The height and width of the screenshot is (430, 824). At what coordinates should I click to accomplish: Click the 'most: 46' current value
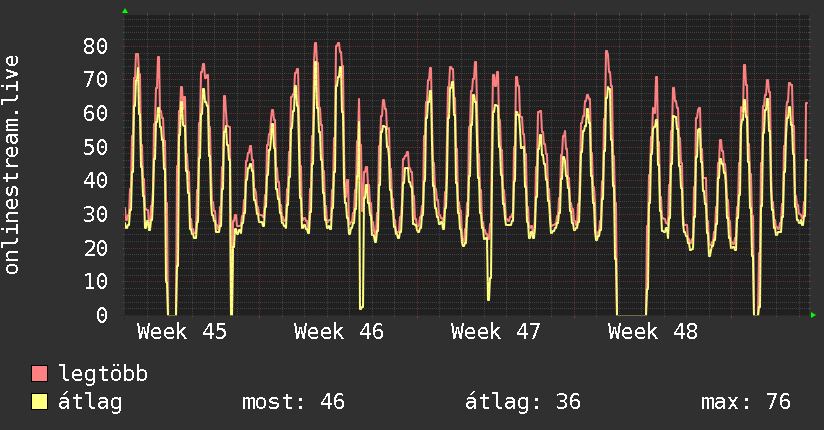coord(293,402)
